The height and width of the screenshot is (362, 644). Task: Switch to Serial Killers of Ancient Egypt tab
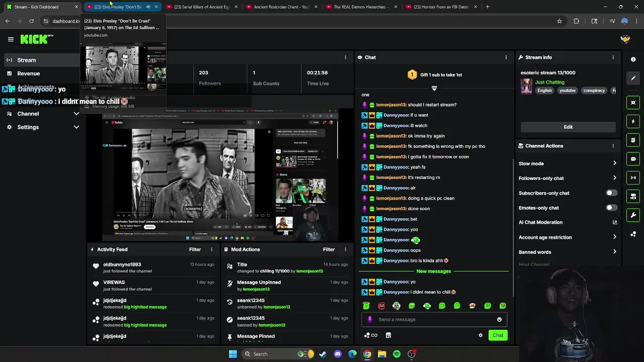(x=202, y=7)
